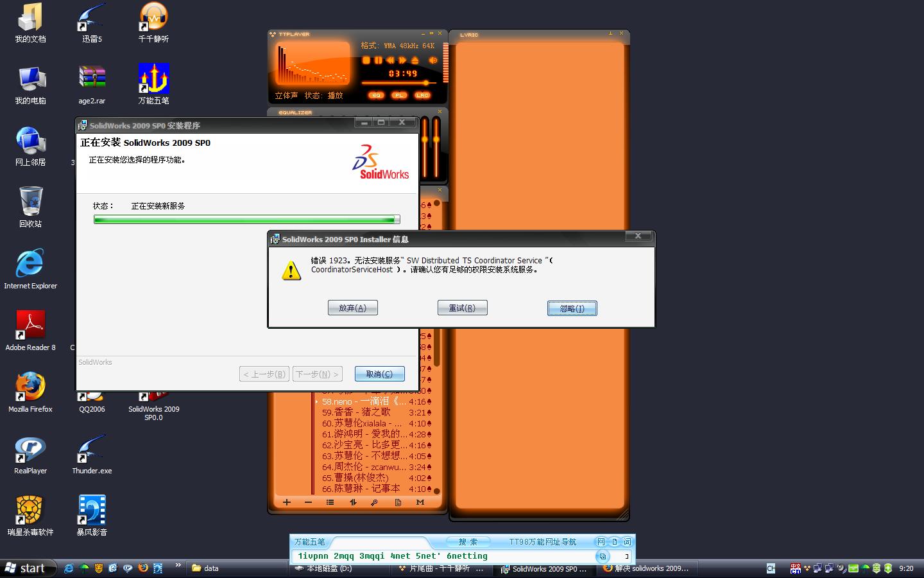Select 瑞星杀毒软件 desktop icon
This screenshot has width=924, height=578.
(x=30, y=516)
